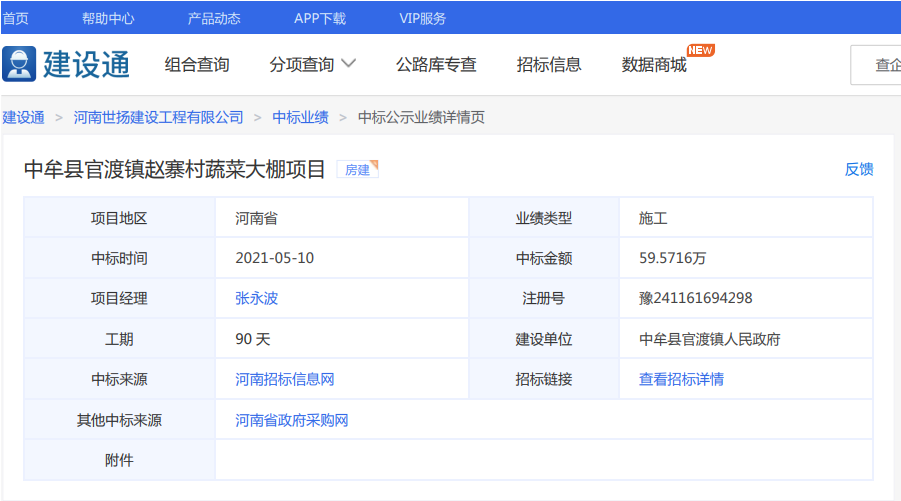Expand the 分项查询 dropdown menu
Screen dimensions: 901x501
click(312, 65)
